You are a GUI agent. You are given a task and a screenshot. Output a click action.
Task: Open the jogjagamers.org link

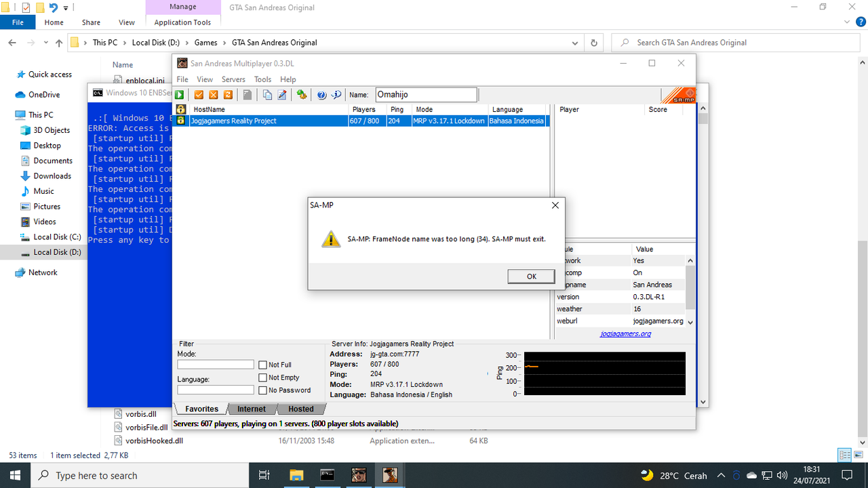point(626,333)
